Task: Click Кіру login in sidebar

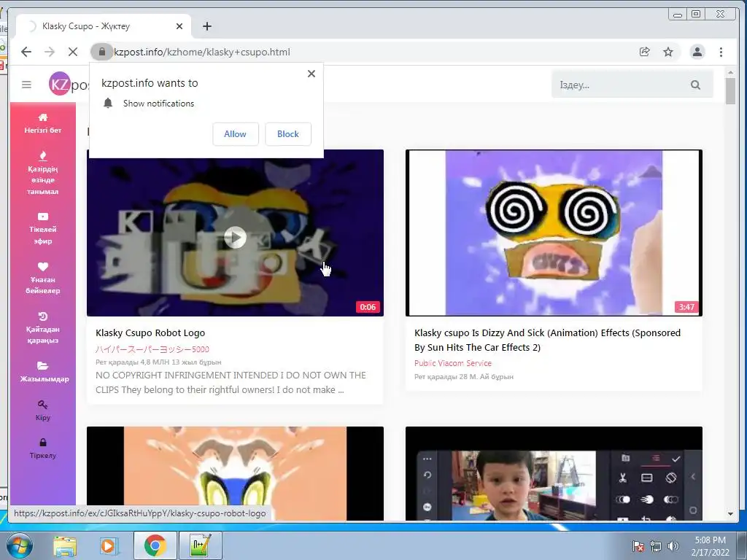Action: pyautogui.click(x=43, y=411)
